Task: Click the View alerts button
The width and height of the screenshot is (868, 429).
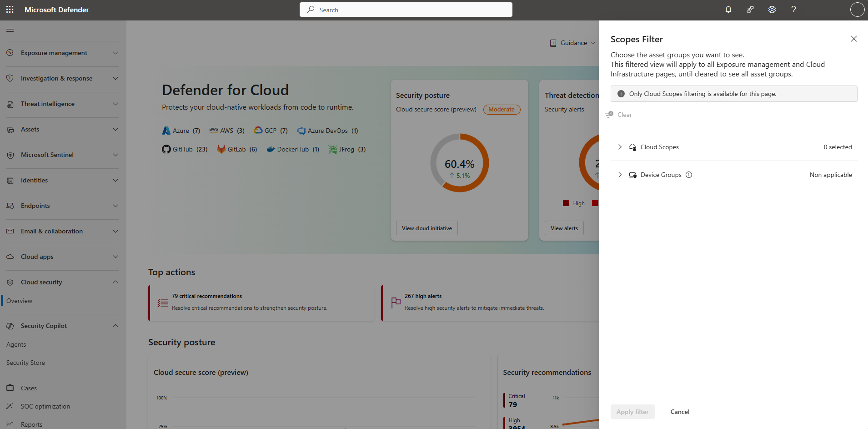Action: click(564, 228)
